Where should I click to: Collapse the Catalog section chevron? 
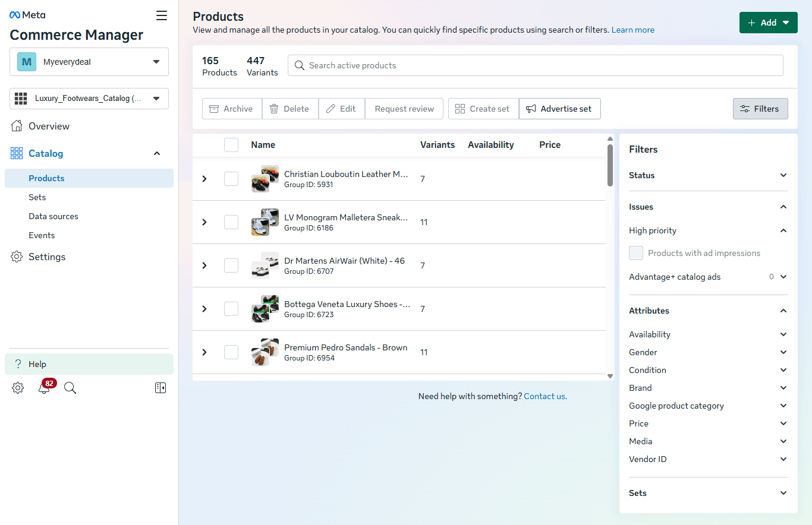(157, 153)
